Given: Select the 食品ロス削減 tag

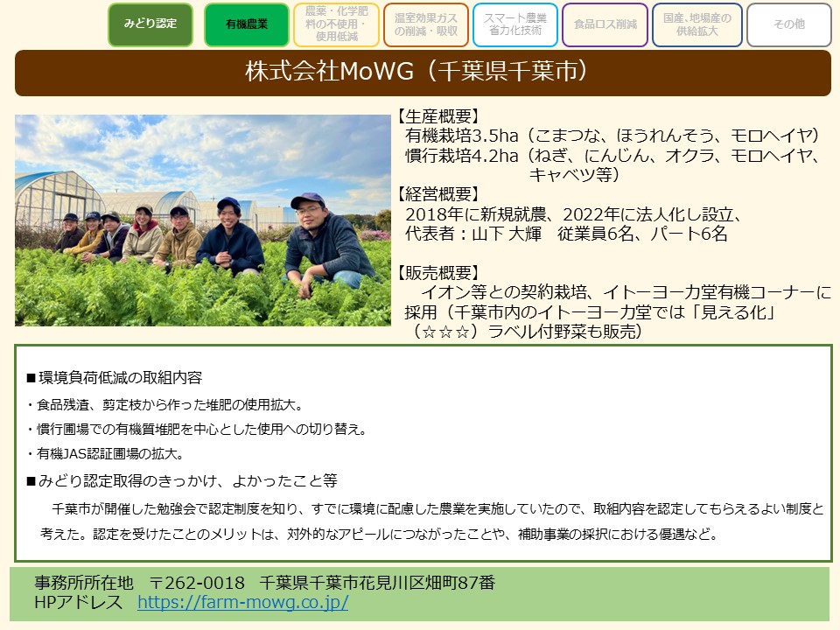Looking at the screenshot, I should [605, 24].
